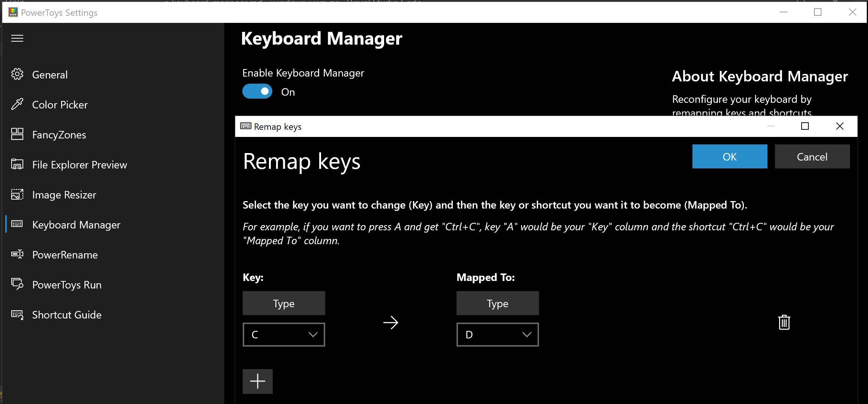Expand the Mapped To dropdown showing D
This screenshot has height=404, width=868.
pos(497,334)
